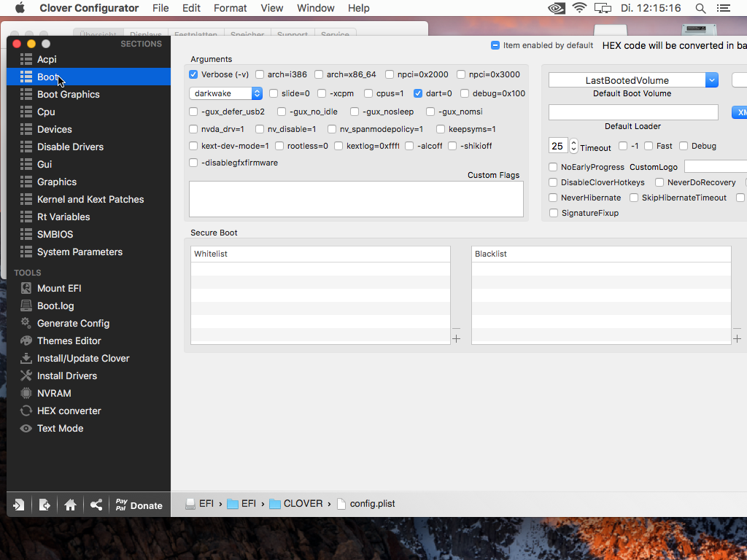
Task: Uncheck the dart=0 checkbox
Action: tap(418, 93)
